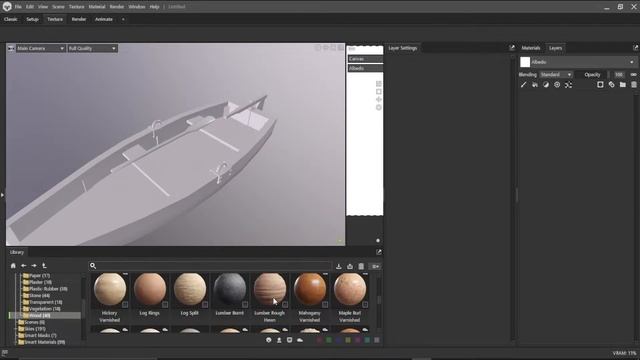Switch to the Animate workspace

(104, 19)
